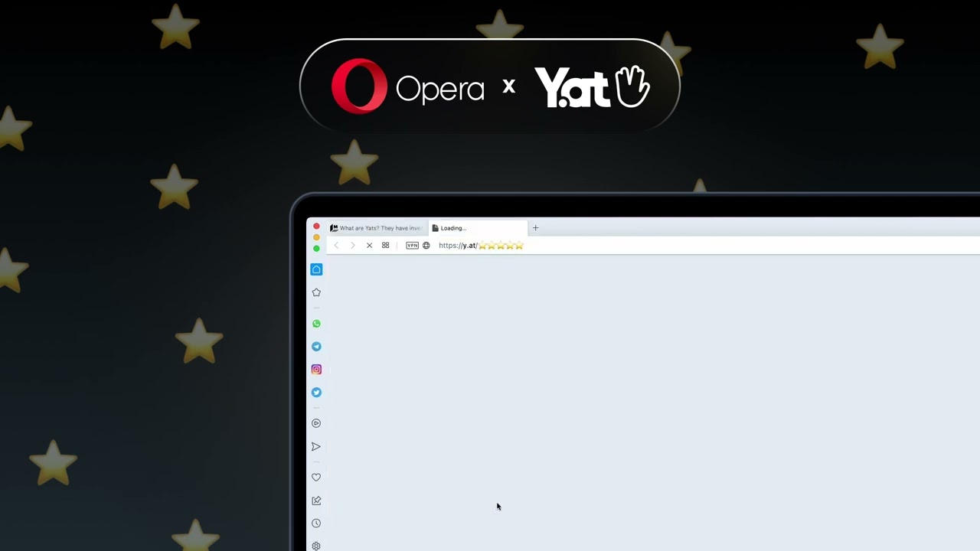The width and height of the screenshot is (980, 551).
Task: Open History clock icon in sidebar
Action: (316, 523)
